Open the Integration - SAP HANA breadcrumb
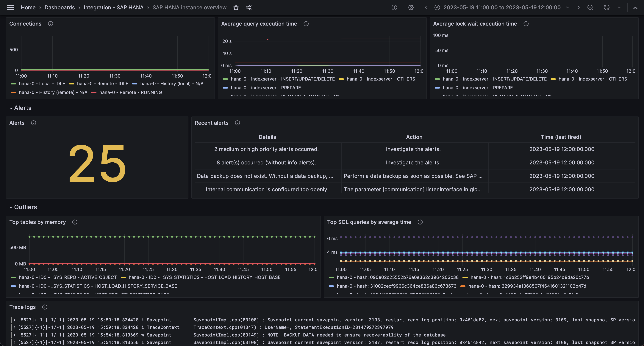 point(113,7)
